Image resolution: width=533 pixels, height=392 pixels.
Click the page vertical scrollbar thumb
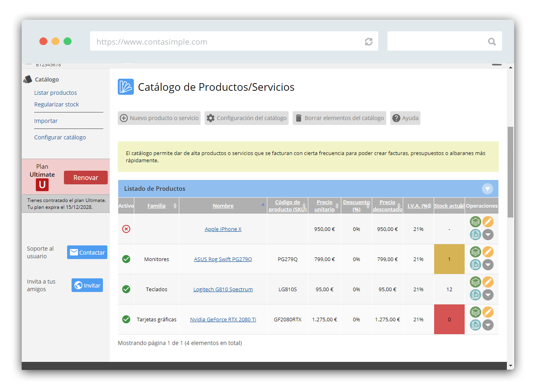[x=510, y=172]
